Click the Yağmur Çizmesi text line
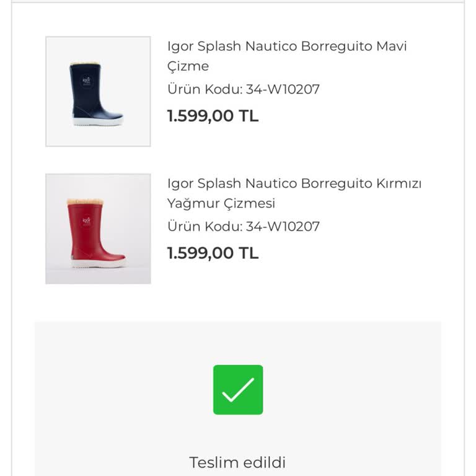 tap(221, 203)
